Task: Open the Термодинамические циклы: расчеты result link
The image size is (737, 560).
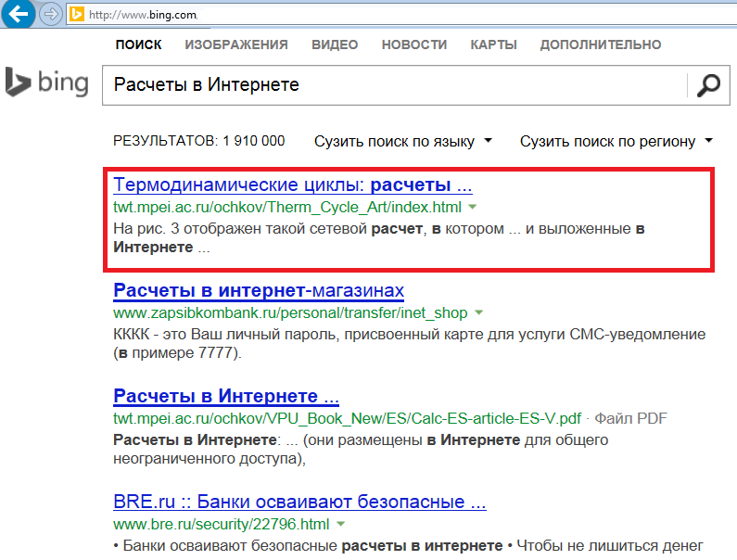Action: click(x=293, y=185)
